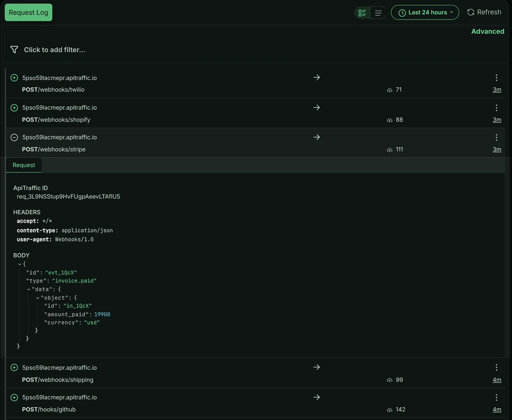The width and height of the screenshot is (512, 420).
Task: Open more options for shipping row
Action: [x=496, y=367]
